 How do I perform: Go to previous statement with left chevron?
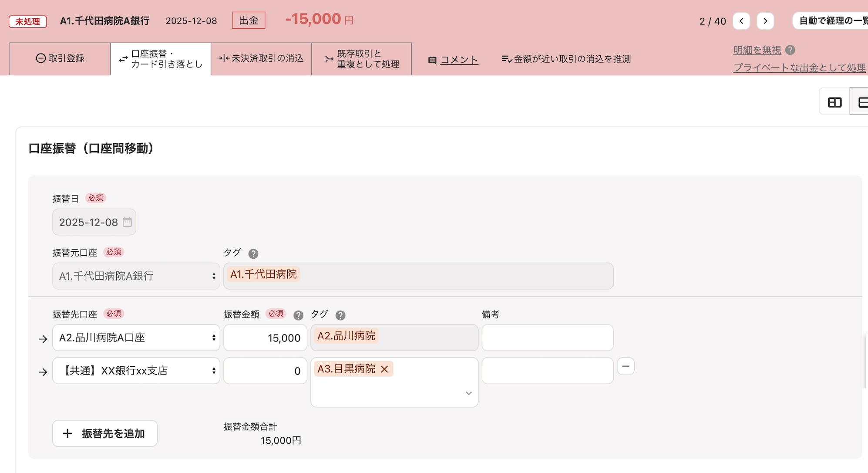[x=741, y=21]
